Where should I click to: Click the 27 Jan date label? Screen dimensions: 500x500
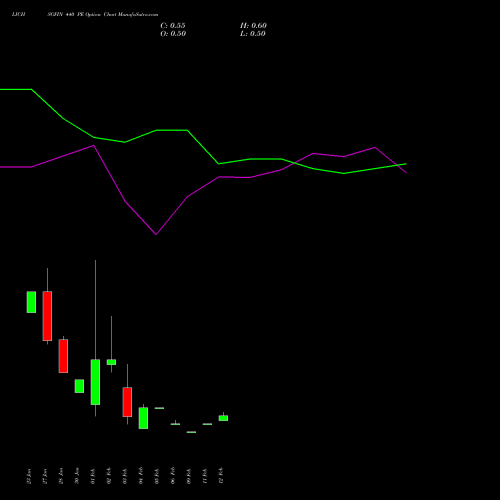pyautogui.click(x=45, y=476)
